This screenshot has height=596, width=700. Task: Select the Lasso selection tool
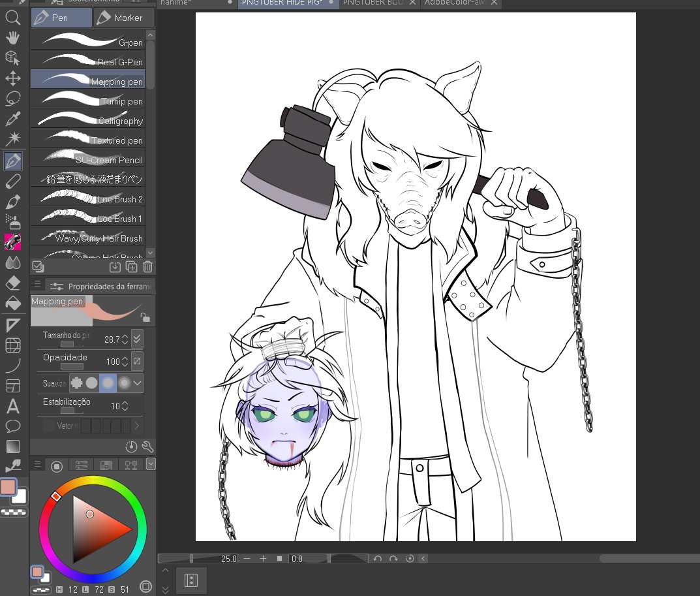(x=12, y=99)
